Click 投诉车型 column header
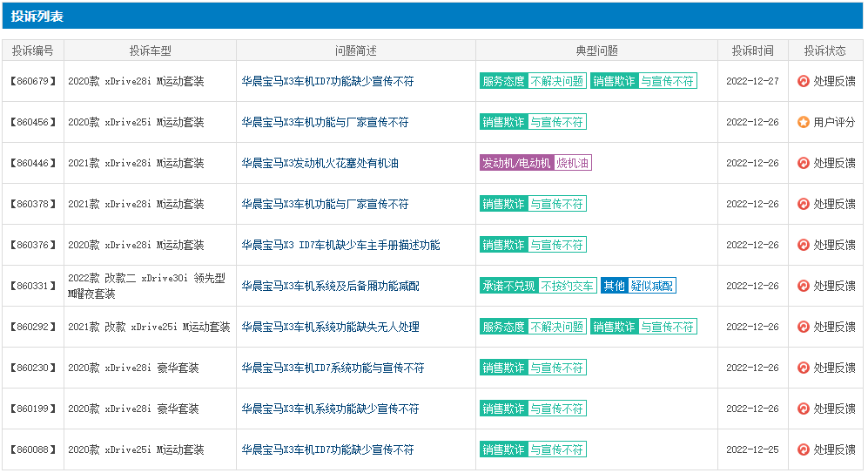The image size is (868, 473). pyautogui.click(x=150, y=51)
